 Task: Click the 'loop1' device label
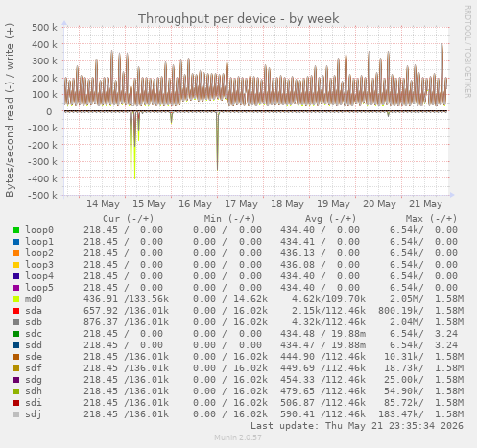(39, 242)
